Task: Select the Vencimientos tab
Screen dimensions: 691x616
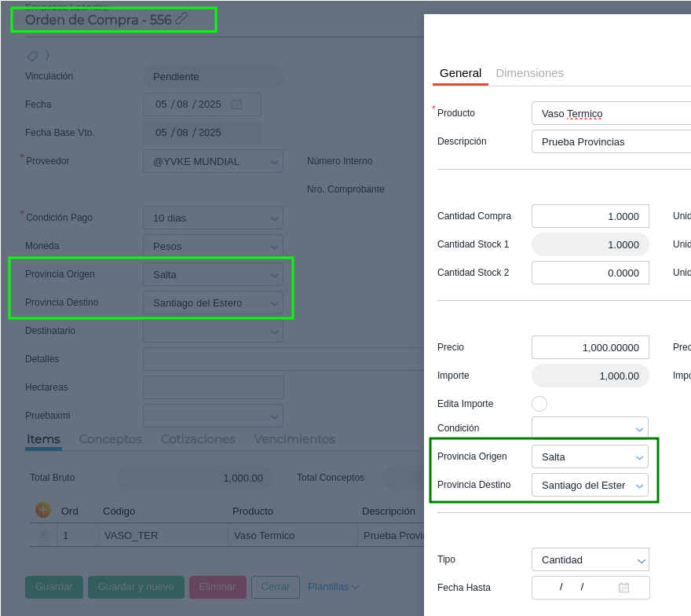Action: pos(294,439)
